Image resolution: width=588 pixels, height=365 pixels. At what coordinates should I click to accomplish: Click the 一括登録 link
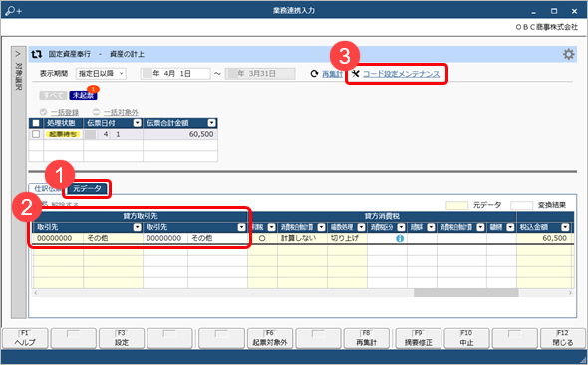pos(65,112)
